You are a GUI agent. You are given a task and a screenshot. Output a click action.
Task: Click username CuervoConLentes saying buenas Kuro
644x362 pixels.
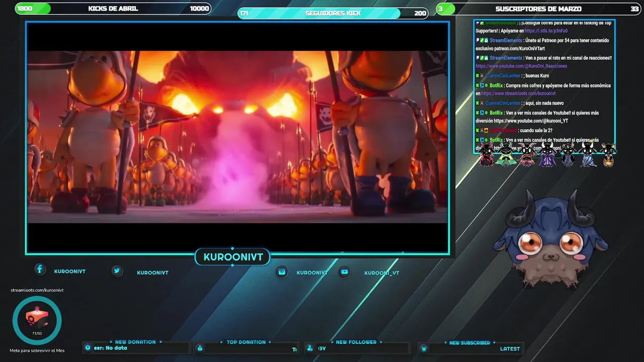coord(503,76)
